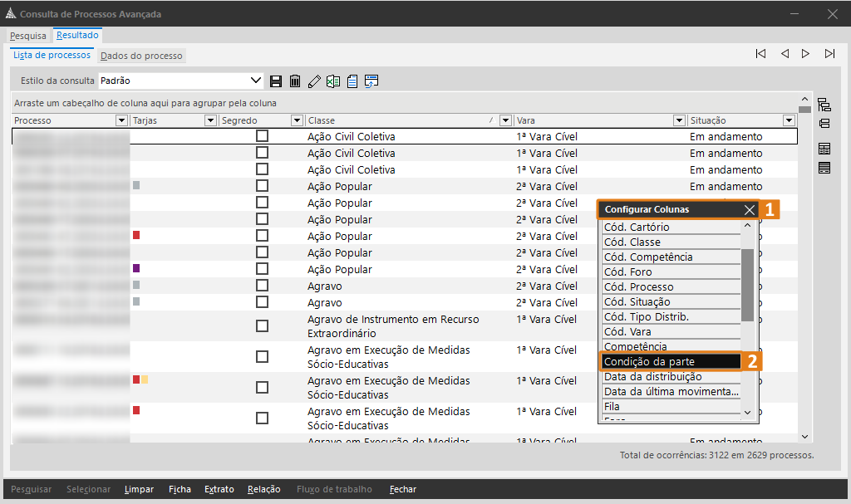The image size is (851, 504).
Task: Select 'Cód. Tipo Distrib.' in the column list
Action: [x=671, y=316]
